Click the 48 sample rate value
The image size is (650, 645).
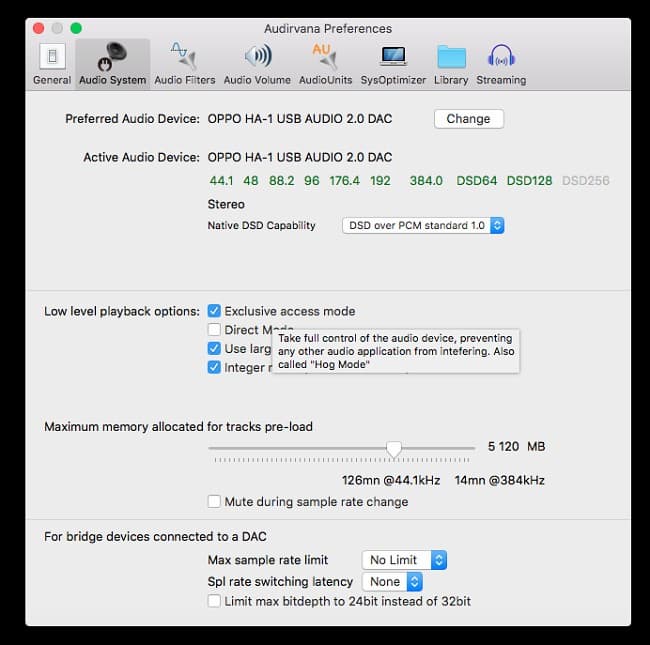coord(250,181)
